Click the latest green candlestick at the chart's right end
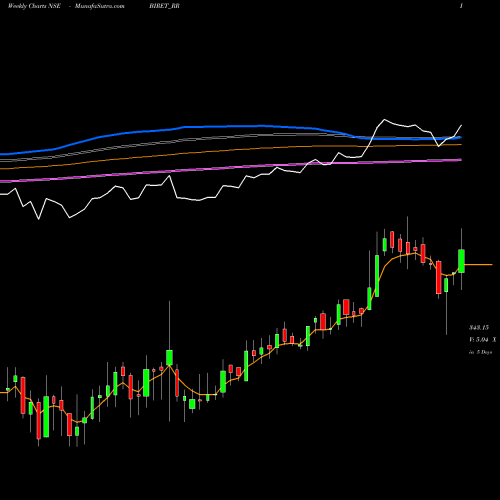Screen dimensions: 500x500 (461, 261)
